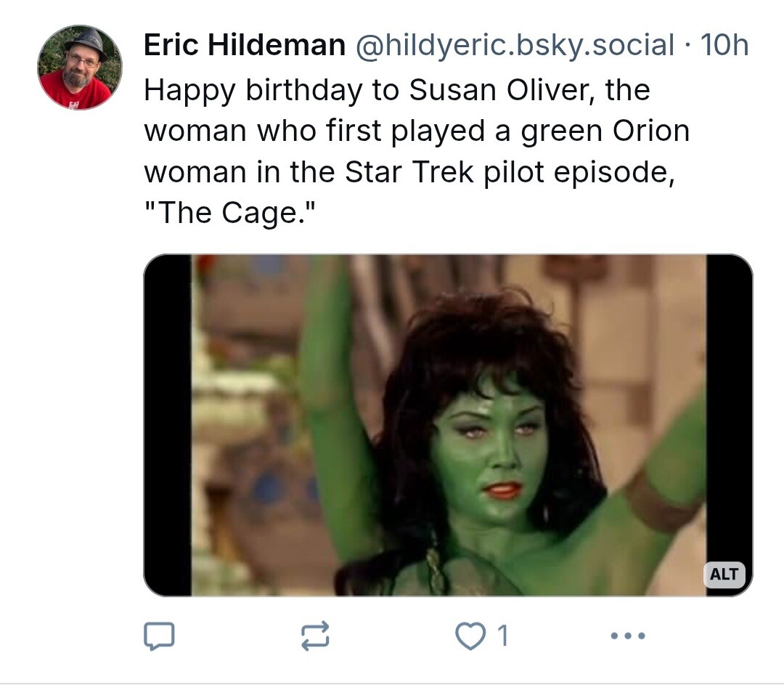Visit the @hildyeric.bsky.social handle
The height and width of the screenshot is (690, 784).
[514, 46]
